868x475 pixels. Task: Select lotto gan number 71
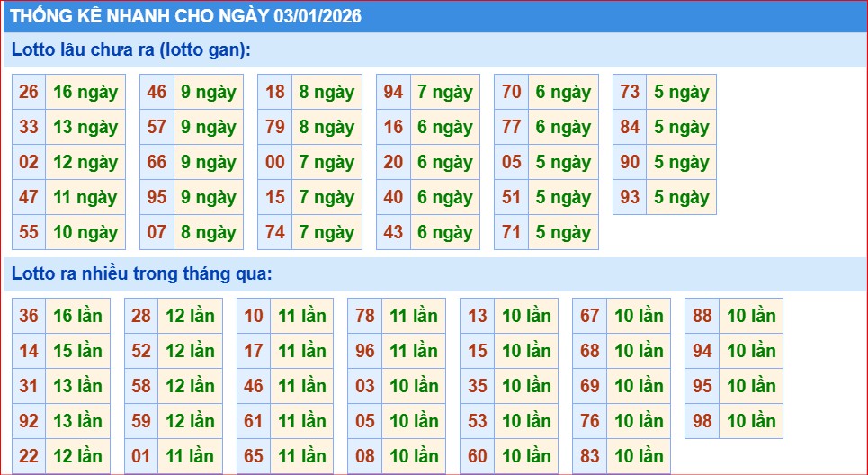tap(512, 232)
